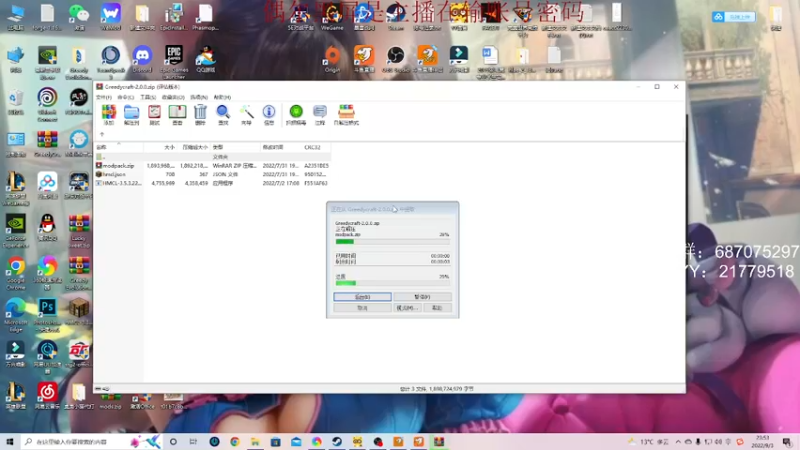
Task: Click the NetEase Cloud Music desktop icon
Action: [47, 396]
